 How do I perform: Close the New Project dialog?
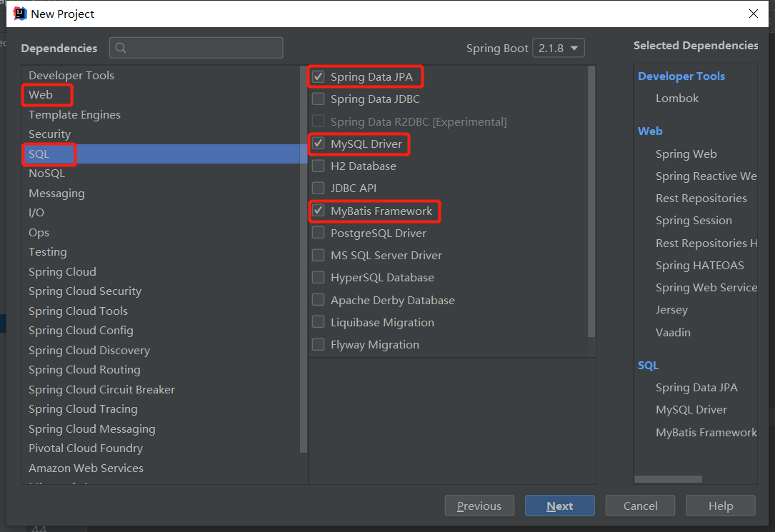(x=754, y=14)
